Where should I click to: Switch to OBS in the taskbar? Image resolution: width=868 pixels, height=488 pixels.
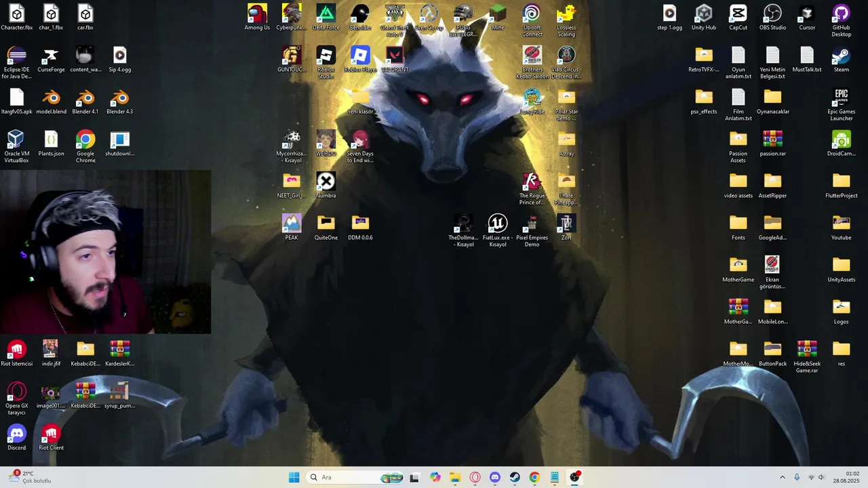tap(575, 477)
